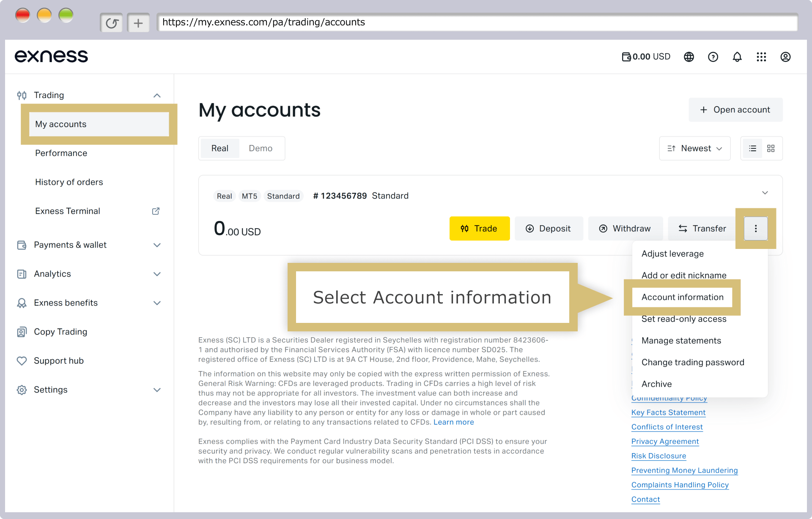Select Account information menu item

pos(682,297)
